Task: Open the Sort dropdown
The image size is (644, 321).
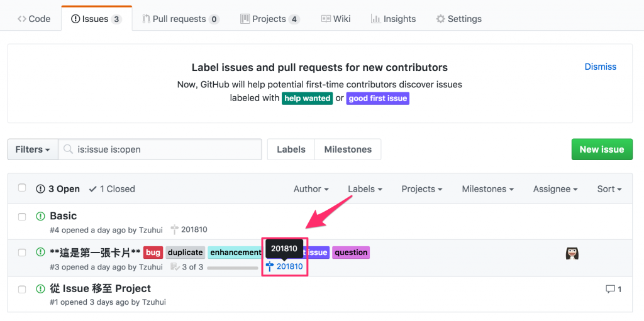Action: [609, 188]
